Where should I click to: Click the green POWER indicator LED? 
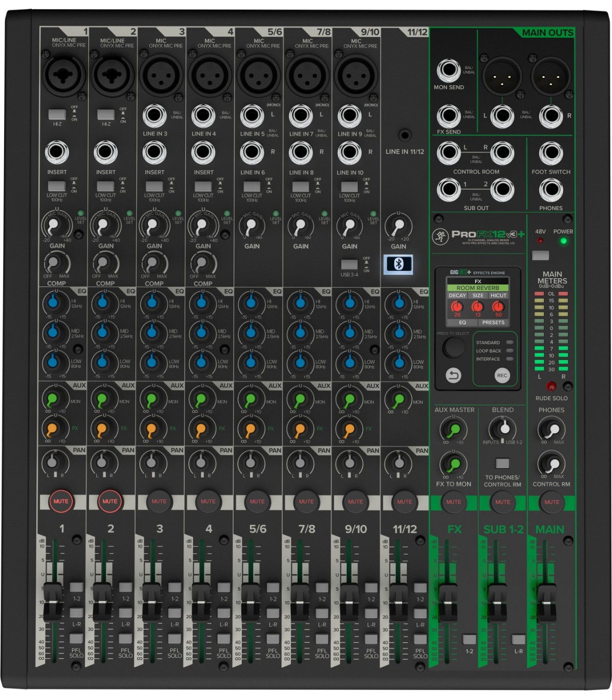click(563, 241)
